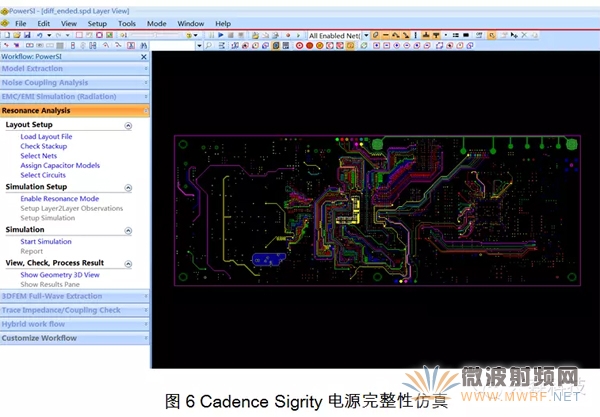Click the empty search input field in toolbar
600x417 pixels.
pos(173,46)
